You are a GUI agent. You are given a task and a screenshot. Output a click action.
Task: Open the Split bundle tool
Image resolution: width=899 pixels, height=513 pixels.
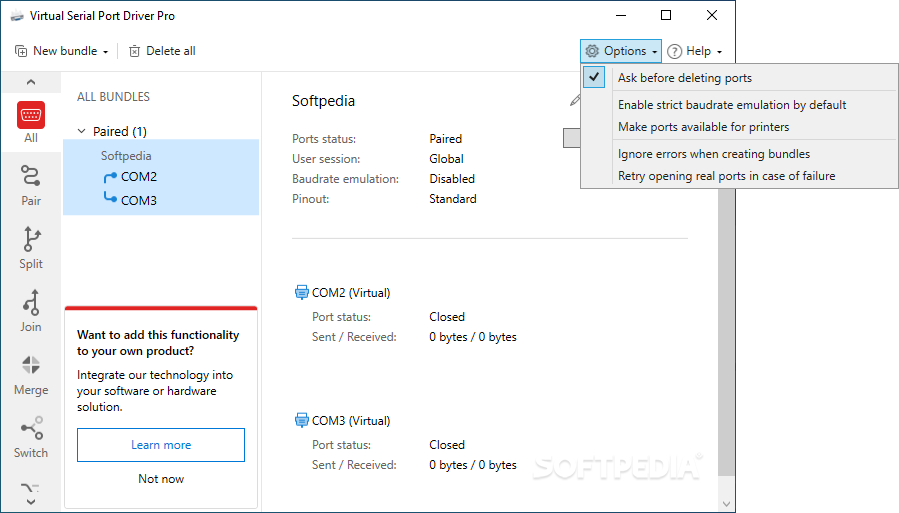point(31,239)
